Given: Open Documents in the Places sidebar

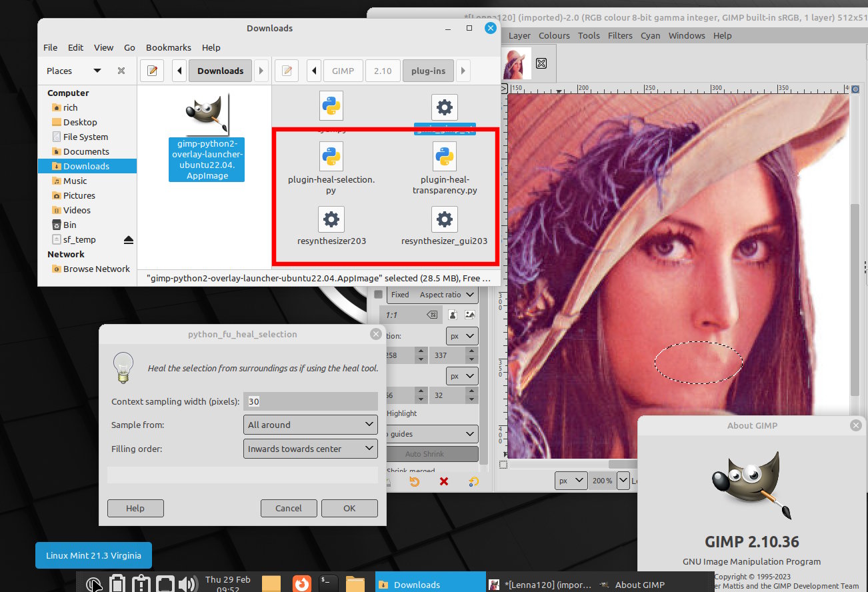Looking at the screenshot, I should 86,151.
